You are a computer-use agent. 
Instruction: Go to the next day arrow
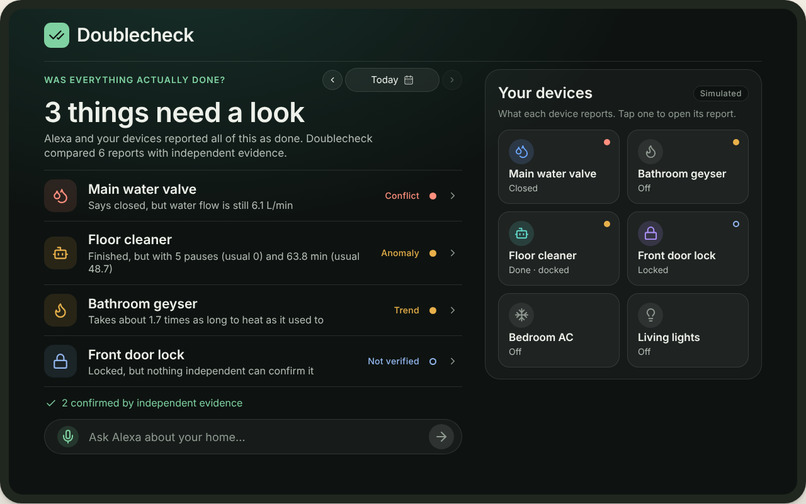coord(452,80)
